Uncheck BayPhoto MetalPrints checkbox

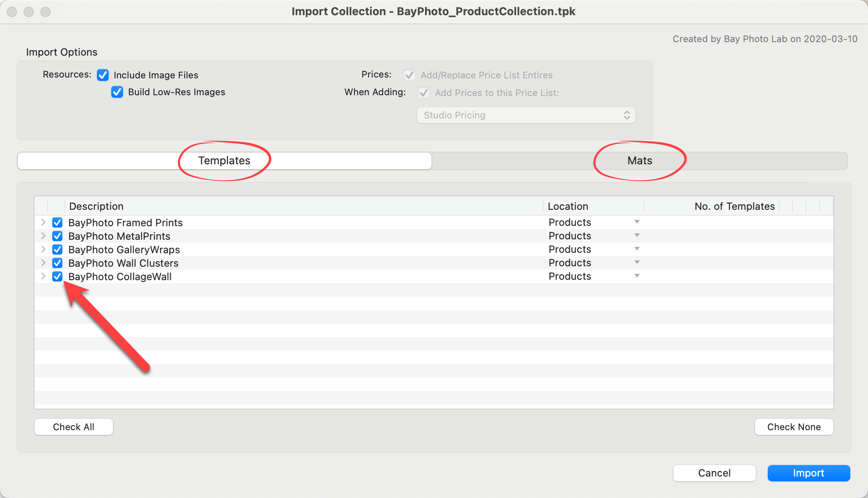coord(57,236)
